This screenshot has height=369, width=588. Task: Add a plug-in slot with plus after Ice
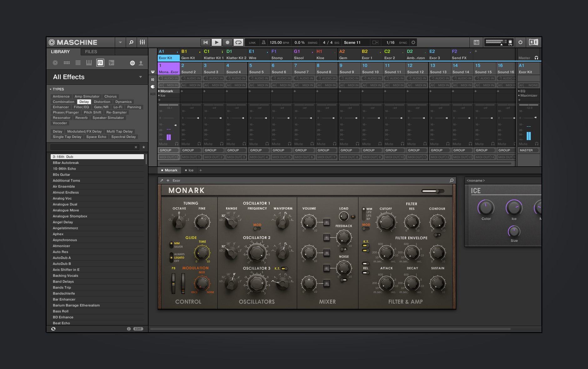(x=200, y=170)
